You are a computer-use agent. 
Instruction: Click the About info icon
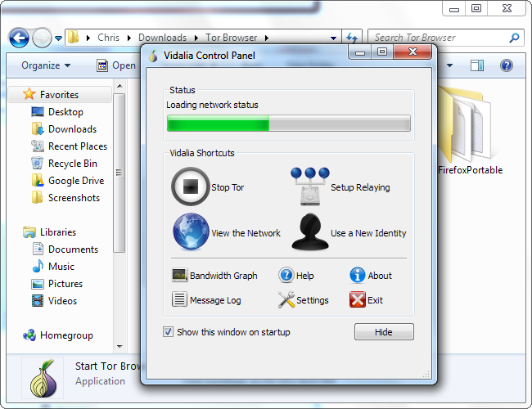358,275
